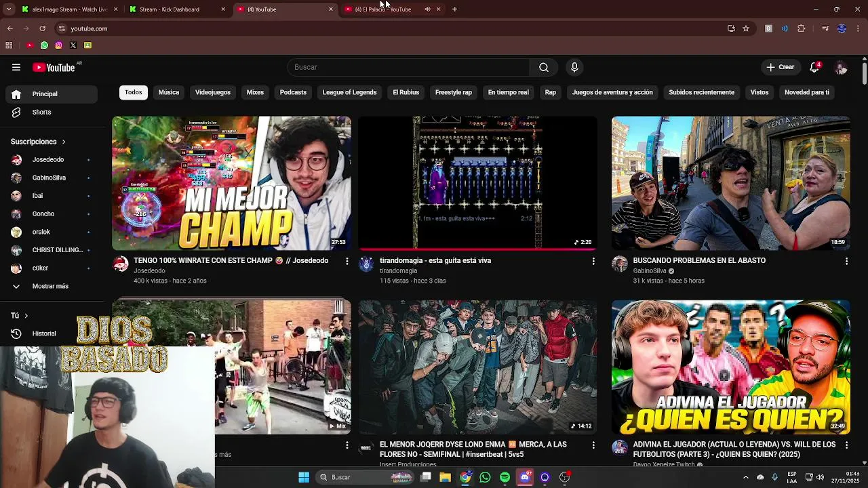Open Spotify from the taskbar
The width and height of the screenshot is (868, 488).
(x=505, y=477)
